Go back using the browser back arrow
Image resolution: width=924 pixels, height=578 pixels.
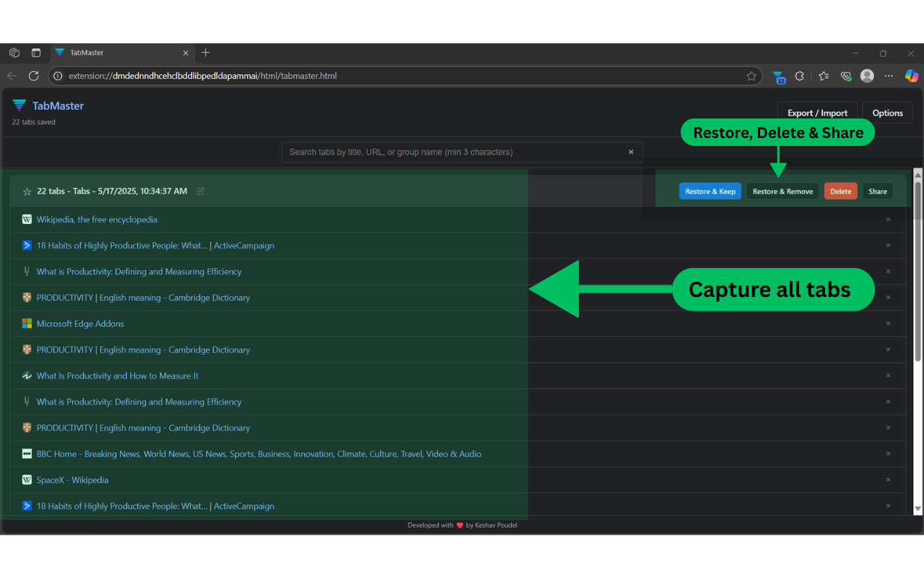(x=12, y=76)
